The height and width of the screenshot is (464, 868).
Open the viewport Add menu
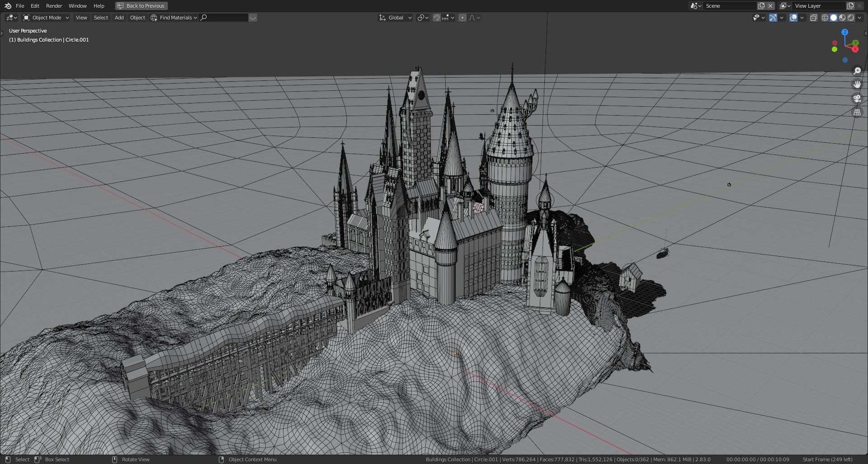pyautogui.click(x=119, y=18)
